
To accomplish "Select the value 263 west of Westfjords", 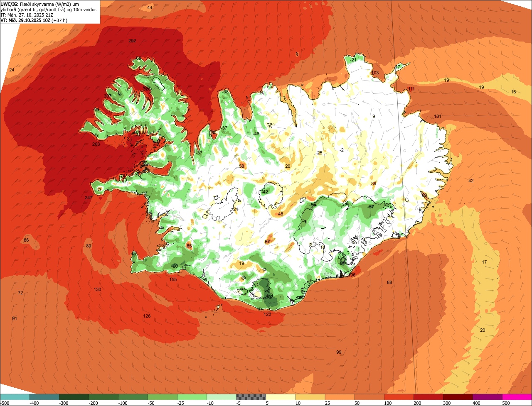I will click(96, 144).
